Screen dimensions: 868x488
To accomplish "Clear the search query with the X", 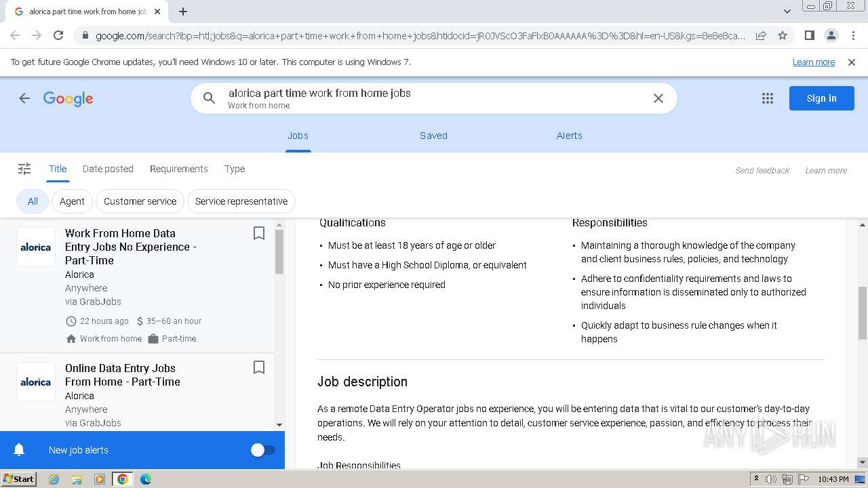I will click(658, 98).
